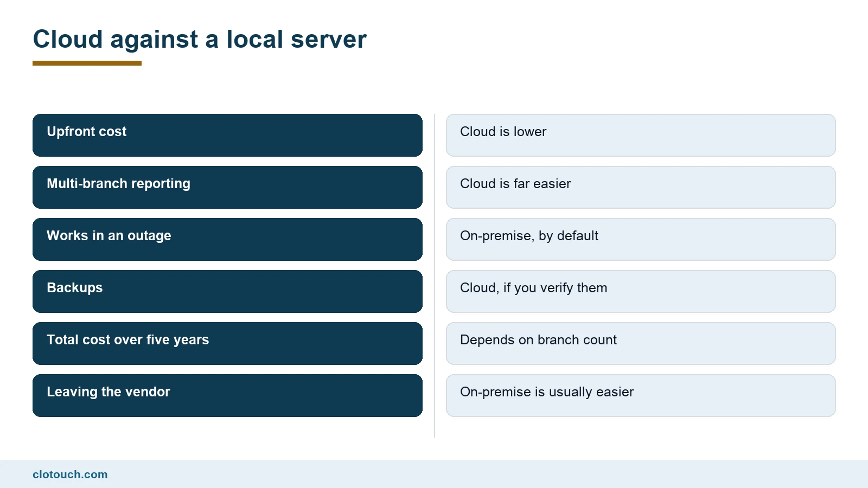Image resolution: width=868 pixels, height=488 pixels.
Task: Select the 'Upfront cost' box
Action: [227, 135]
